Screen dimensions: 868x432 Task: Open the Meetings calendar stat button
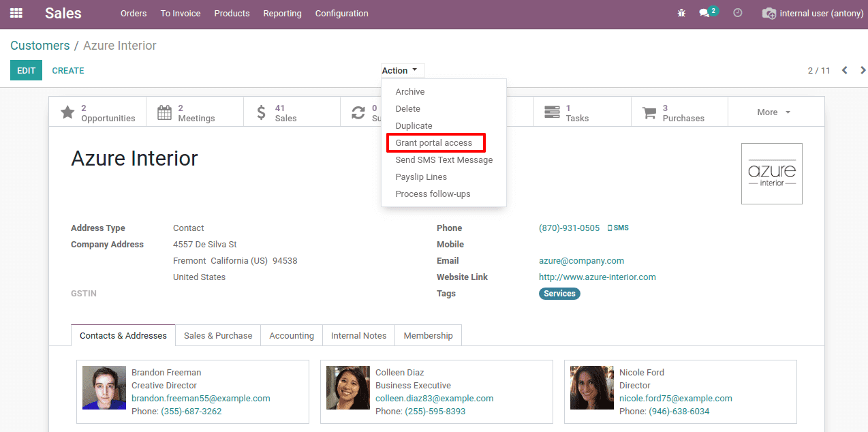tap(195, 112)
